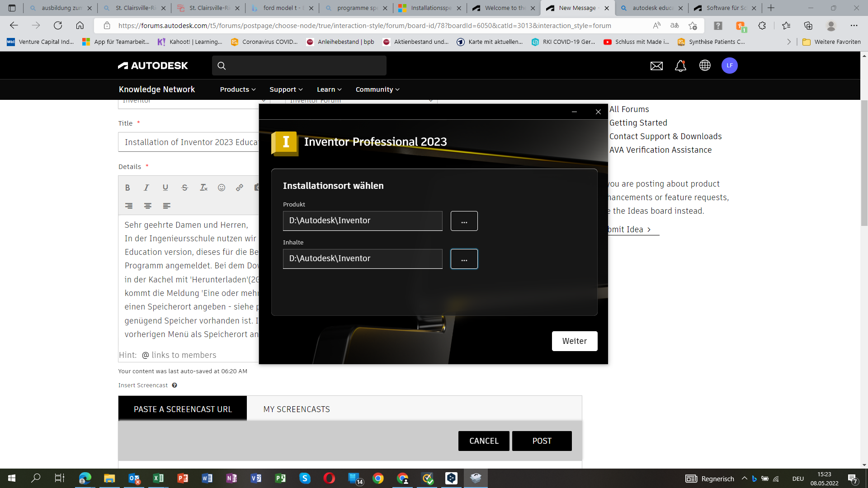The width and height of the screenshot is (868, 488).
Task: Insert a hyperlink in the editor
Action: tap(240, 188)
